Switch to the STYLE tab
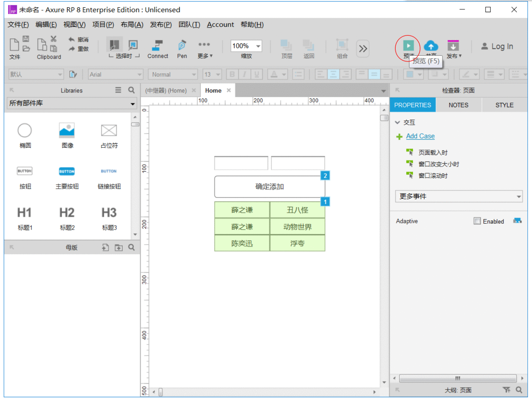The height and width of the screenshot is (398, 532). click(504, 105)
